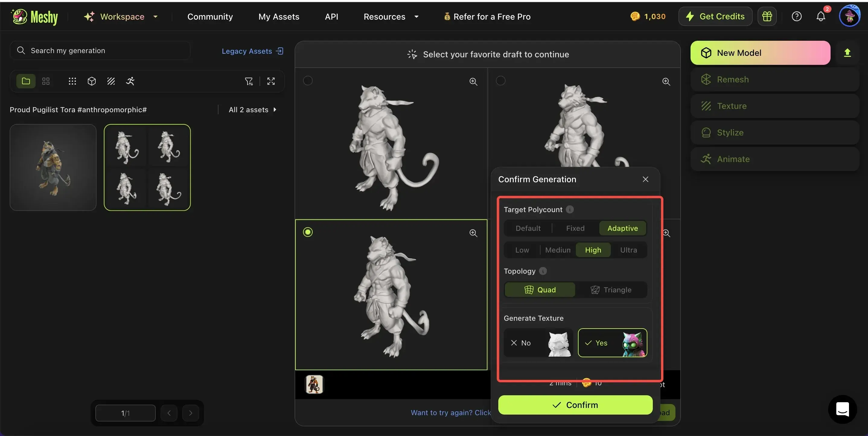
Task: Open the Legacy Assets link
Action: point(252,51)
